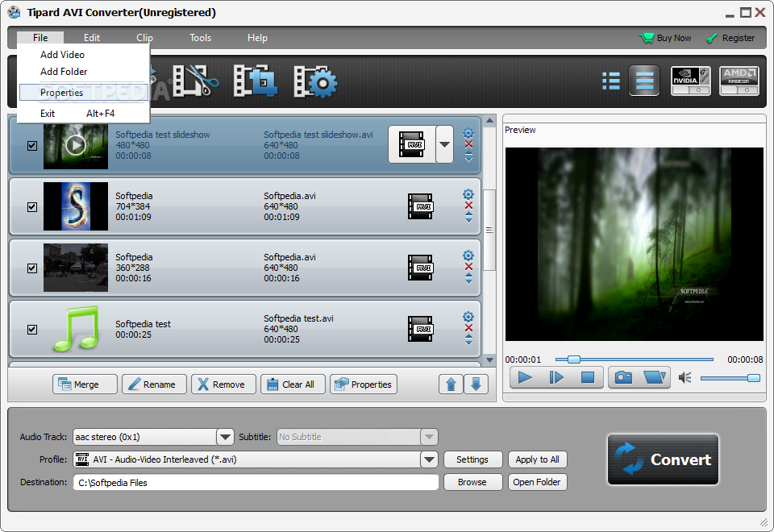Select Exit in the File menu
The image size is (774, 532).
pyautogui.click(x=83, y=114)
